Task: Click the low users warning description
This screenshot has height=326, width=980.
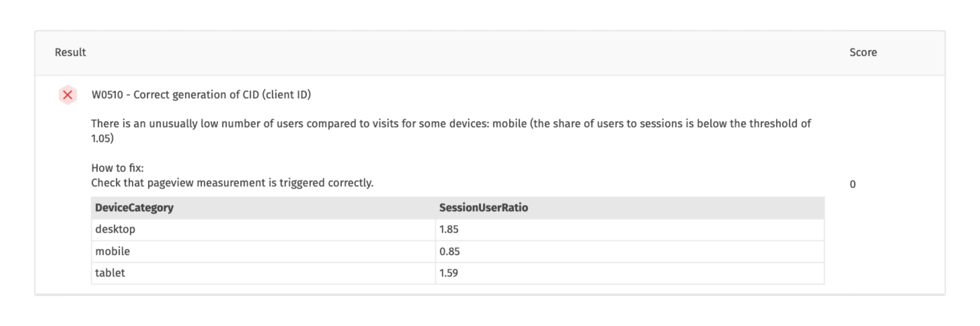Action: coord(451,130)
